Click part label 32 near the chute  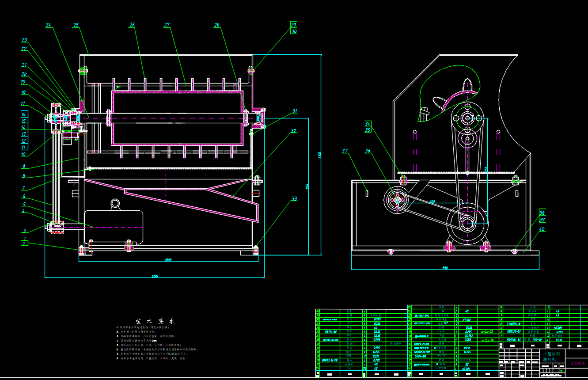[293, 131]
